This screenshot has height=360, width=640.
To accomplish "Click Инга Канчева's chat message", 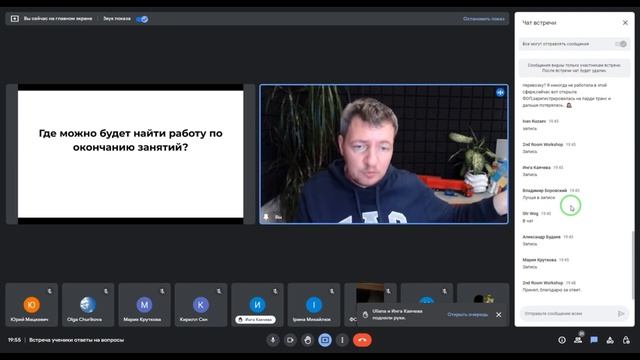I will click(x=530, y=175).
